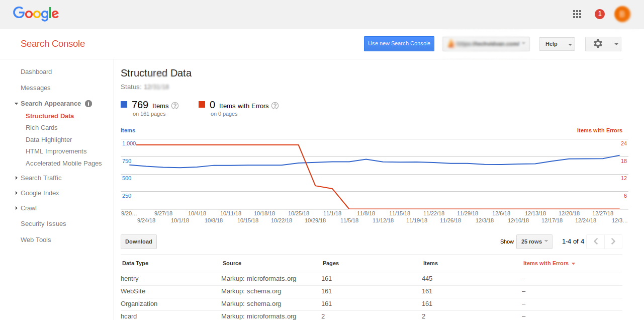Open Messages in the sidebar

(x=36, y=88)
